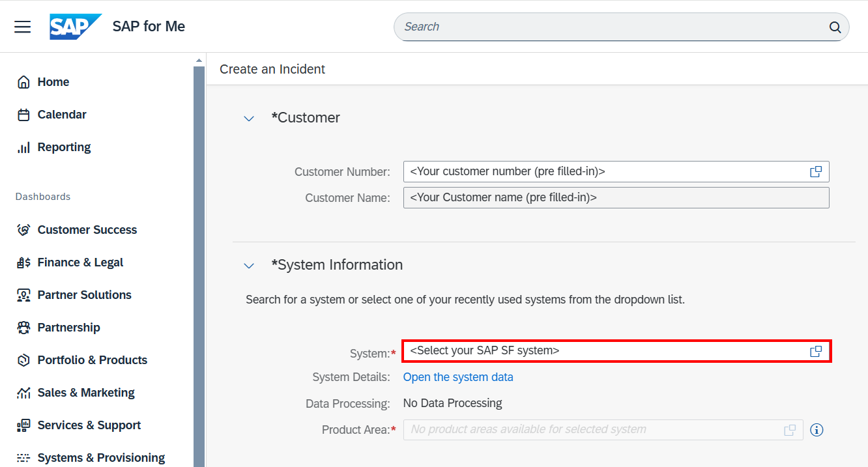Click the Reporting bar chart icon
This screenshot has width=868, height=467.
tap(23, 147)
